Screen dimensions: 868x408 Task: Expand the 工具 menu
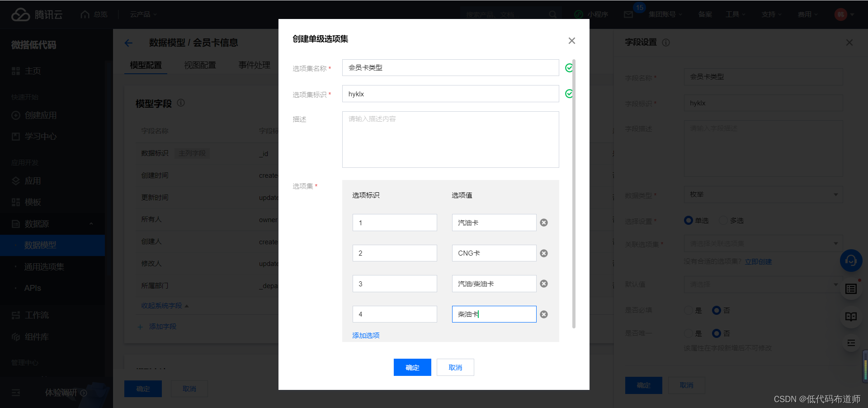pyautogui.click(x=735, y=14)
